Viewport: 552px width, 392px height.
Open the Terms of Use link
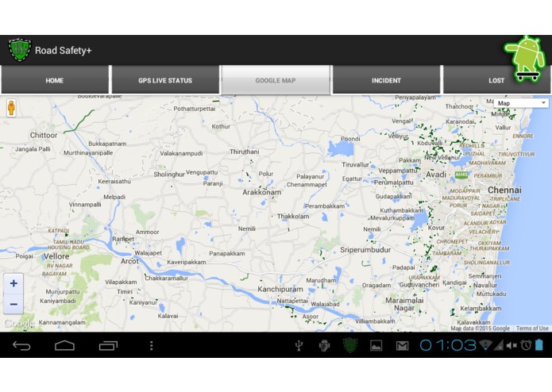pyautogui.click(x=532, y=329)
